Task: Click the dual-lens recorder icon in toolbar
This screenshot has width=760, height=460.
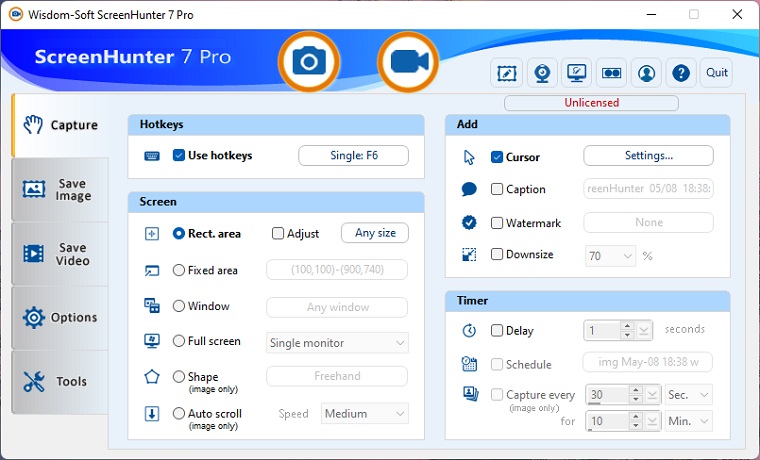Action: (611, 73)
